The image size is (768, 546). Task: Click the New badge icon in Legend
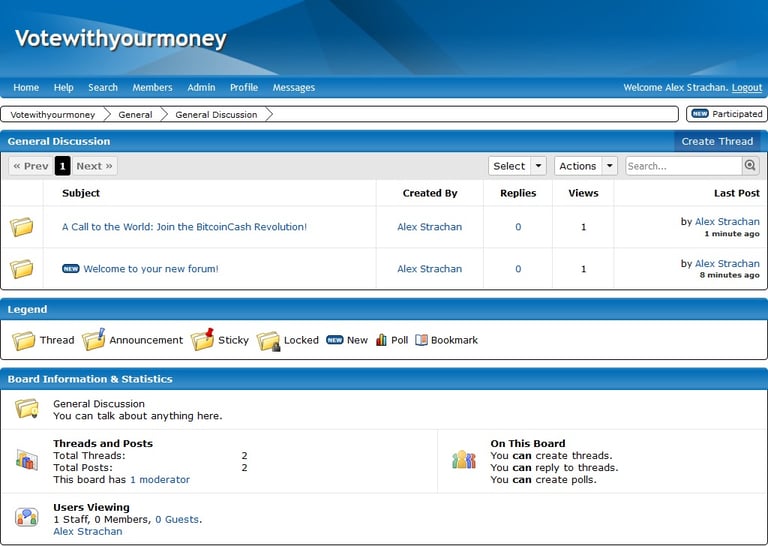(335, 340)
